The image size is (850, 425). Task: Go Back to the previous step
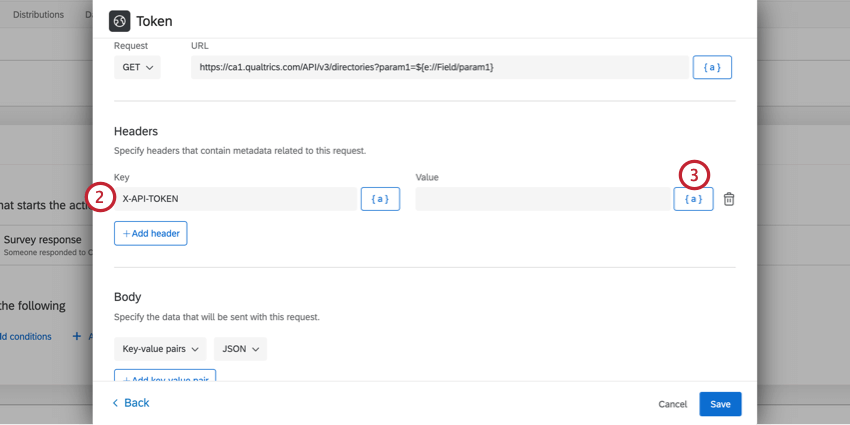(x=130, y=403)
